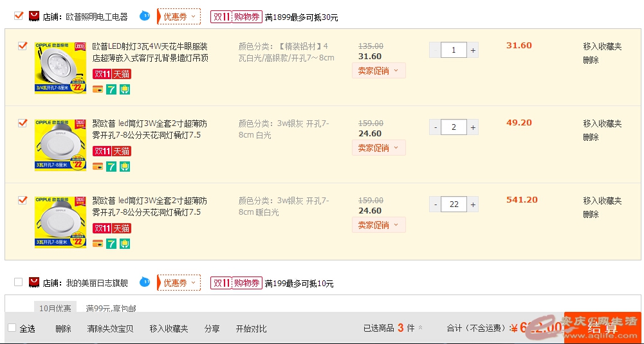Increase quantity of the 31.60 spotlight item
This screenshot has width=644, height=344.
click(474, 50)
